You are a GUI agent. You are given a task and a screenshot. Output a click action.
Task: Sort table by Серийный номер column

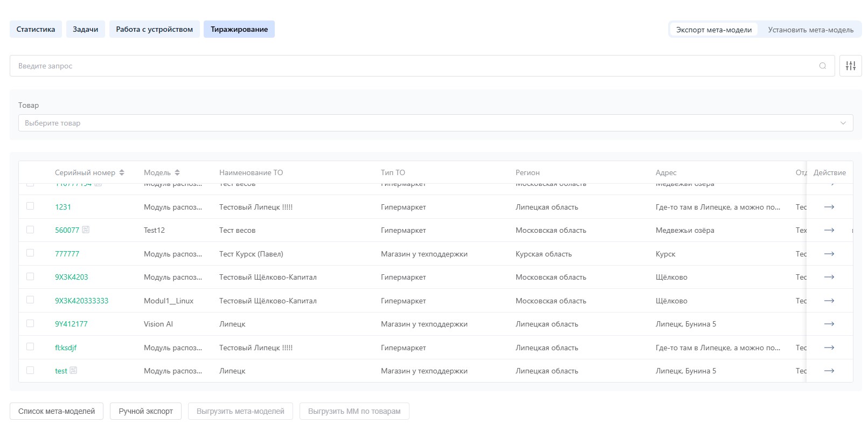122,172
